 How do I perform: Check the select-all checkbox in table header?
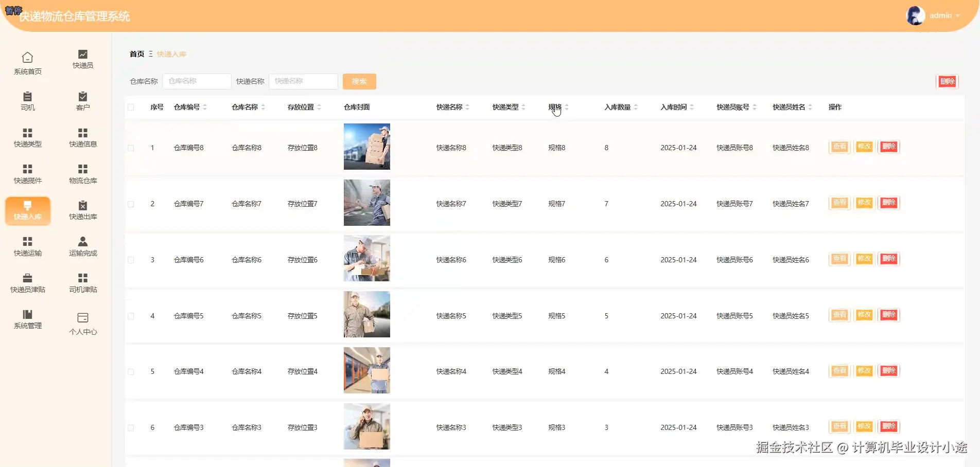point(131,107)
